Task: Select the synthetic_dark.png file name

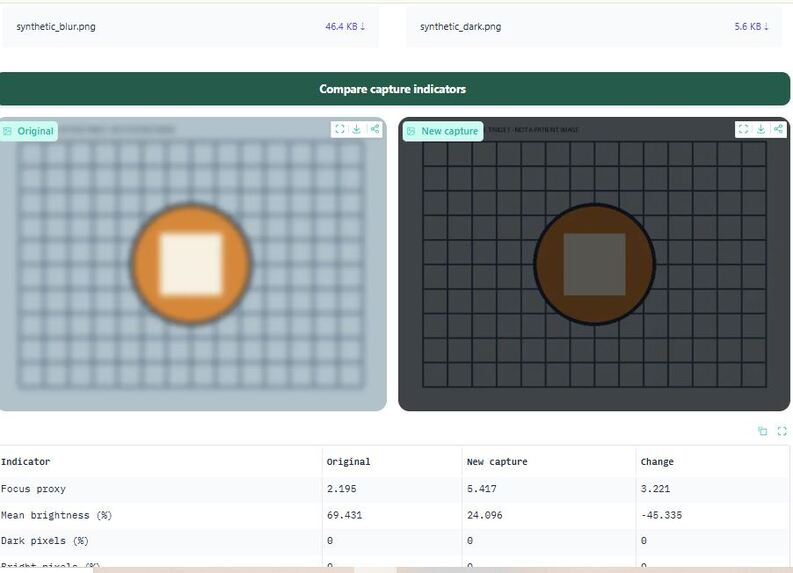Action: [460, 27]
